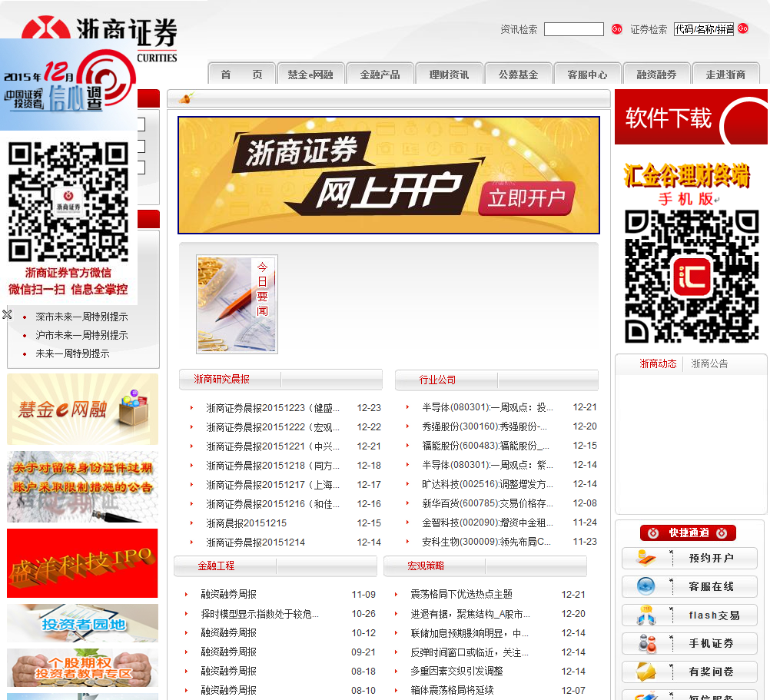This screenshot has width=770, height=700.
Task: Open the 客服在线 quick link
Action: [689, 586]
